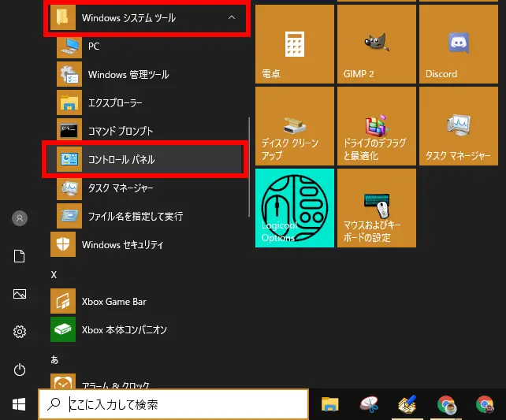Click the search magnifier icon

click(x=54, y=404)
